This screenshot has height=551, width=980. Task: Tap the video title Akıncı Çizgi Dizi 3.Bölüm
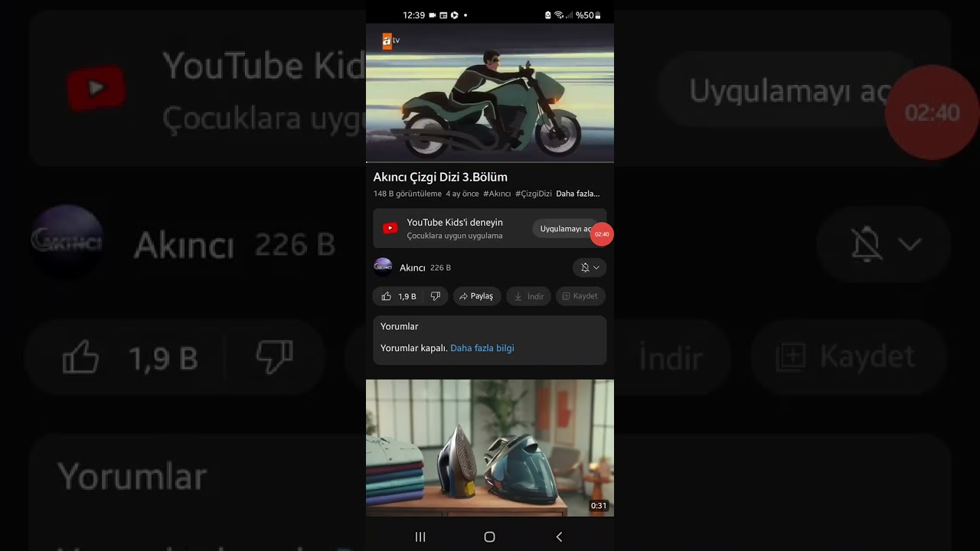tap(440, 177)
